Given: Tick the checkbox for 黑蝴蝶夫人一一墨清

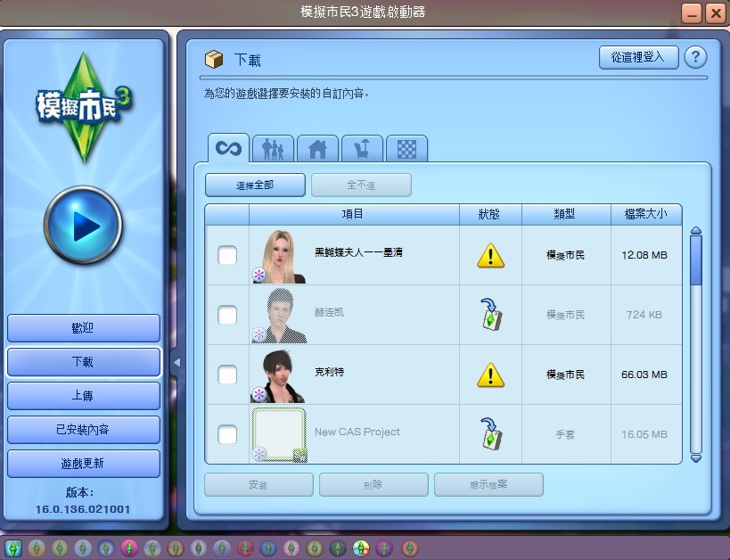Looking at the screenshot, I should (x=227, y=255).
